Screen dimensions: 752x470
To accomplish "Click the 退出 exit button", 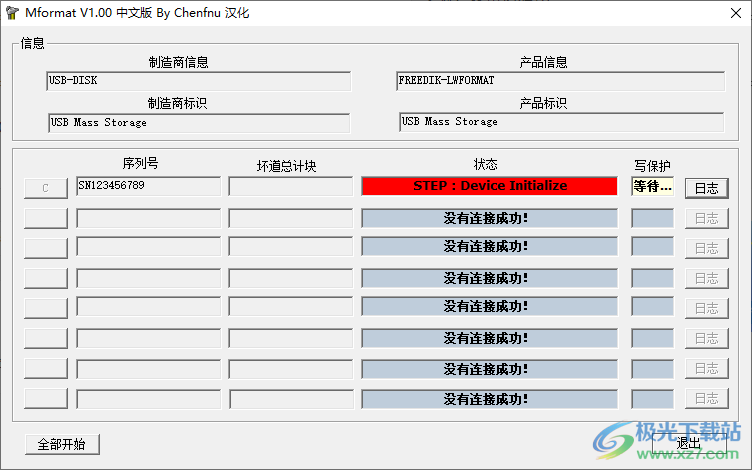I will point(689,444).
